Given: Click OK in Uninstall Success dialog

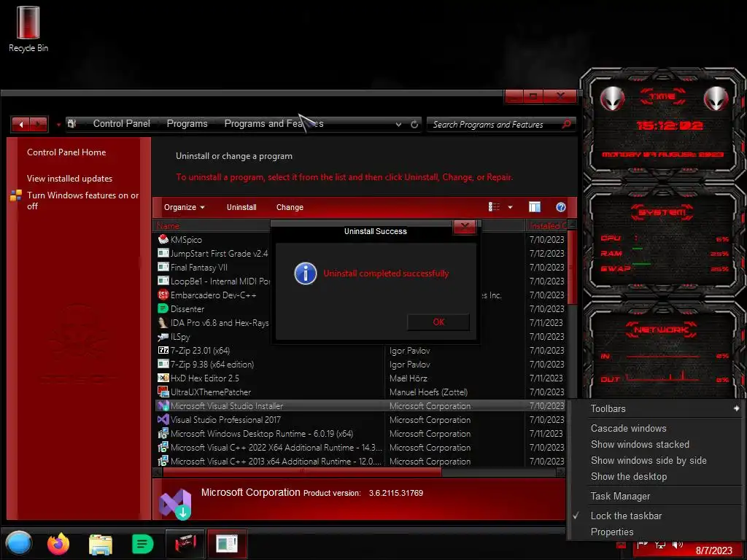Looking at the screenshot, I should [x=438, y=322].
